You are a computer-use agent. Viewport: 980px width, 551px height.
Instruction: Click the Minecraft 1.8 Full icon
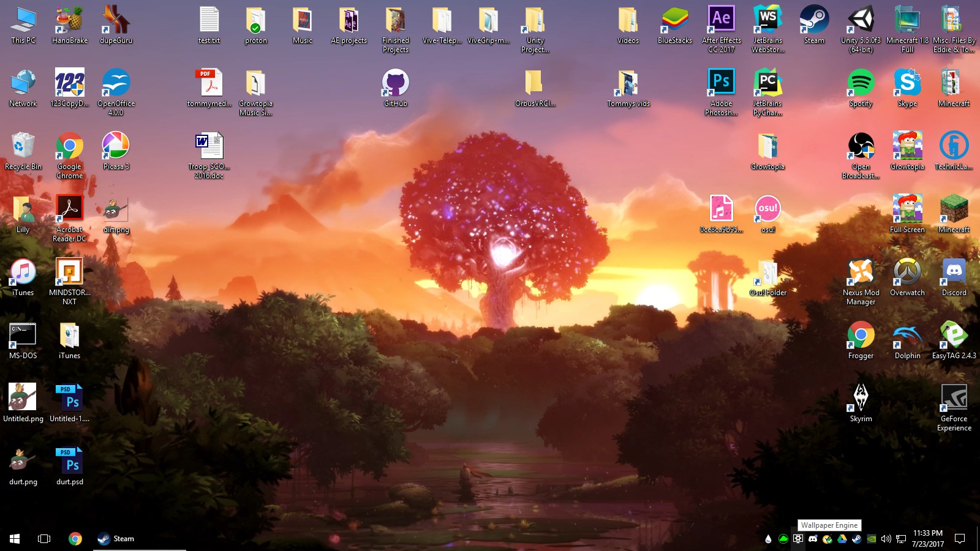coord(908,29)
